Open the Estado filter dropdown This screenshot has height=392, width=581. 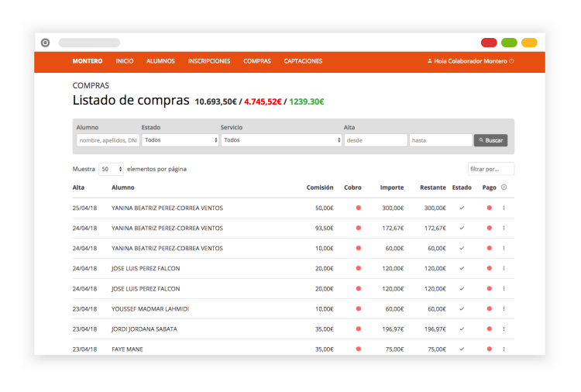(180, 140)
